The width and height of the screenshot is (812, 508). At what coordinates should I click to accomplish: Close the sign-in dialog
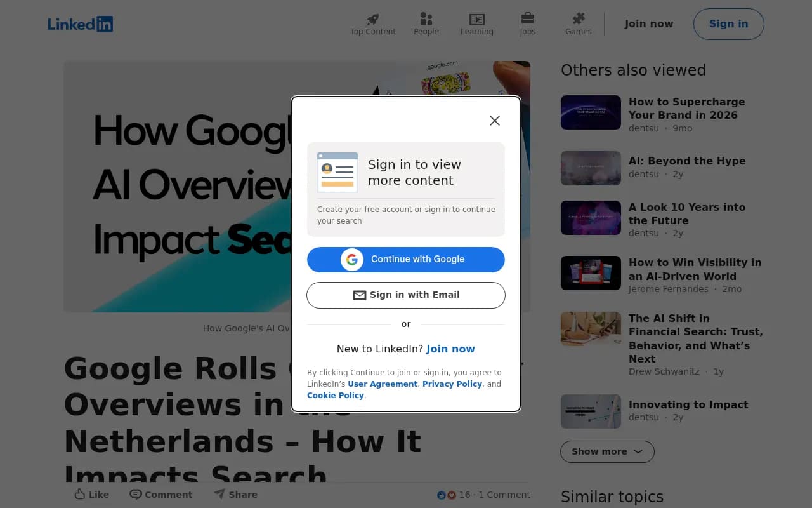[495, 121]
